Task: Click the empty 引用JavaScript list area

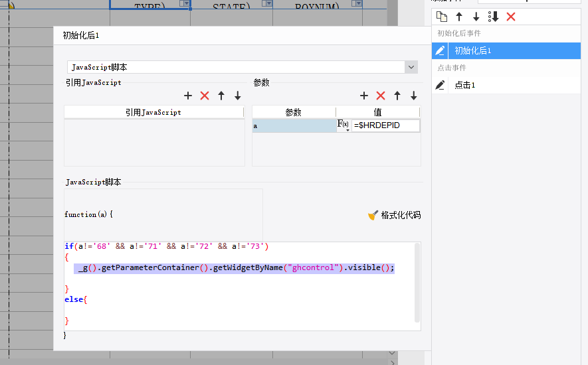Action: pos(155,143)
